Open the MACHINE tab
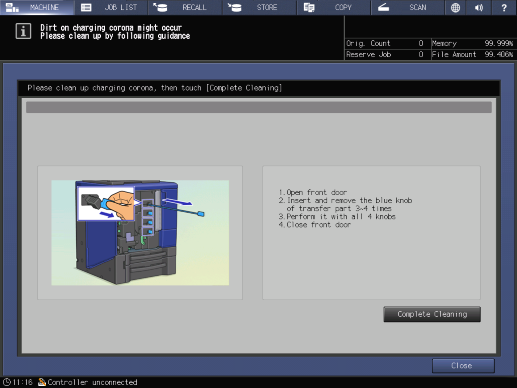This screenshot has width=517, height=388. [37, 7]
